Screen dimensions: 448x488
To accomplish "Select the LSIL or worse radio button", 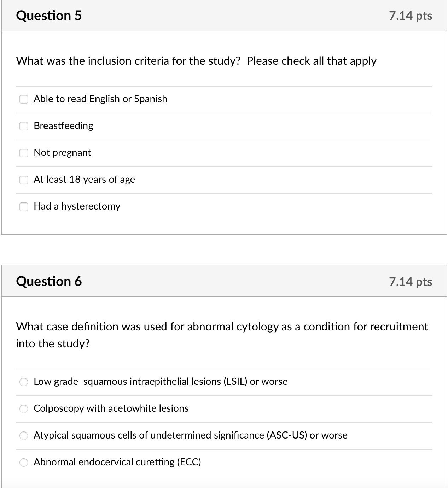I will [x=24, y=382].
